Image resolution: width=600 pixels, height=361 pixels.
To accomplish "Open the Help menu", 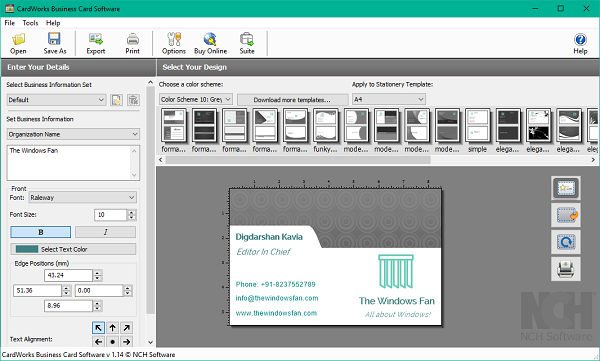I will pyautogui.click(x=53, y=23).
